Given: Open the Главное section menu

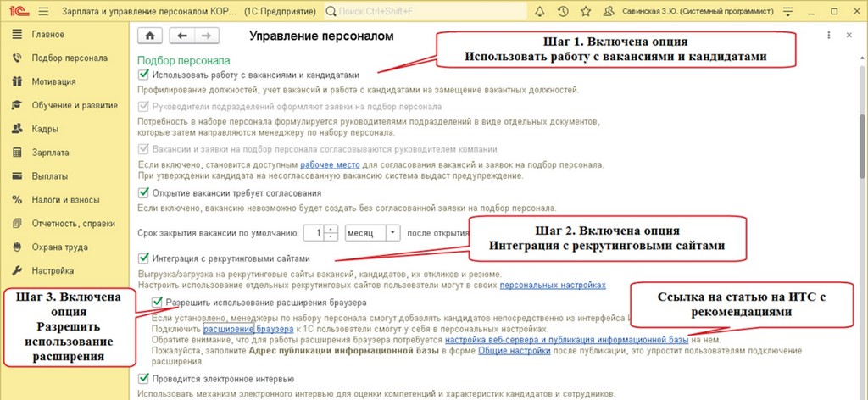Looking at the screenshot, I should (48, 34).
